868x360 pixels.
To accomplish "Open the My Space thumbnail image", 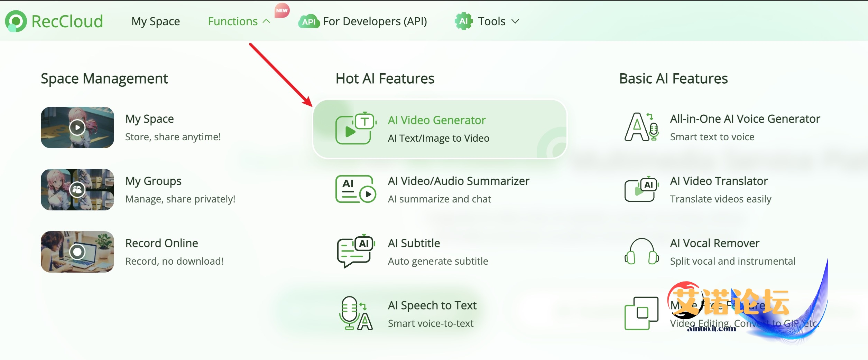I will click(77, 127).
